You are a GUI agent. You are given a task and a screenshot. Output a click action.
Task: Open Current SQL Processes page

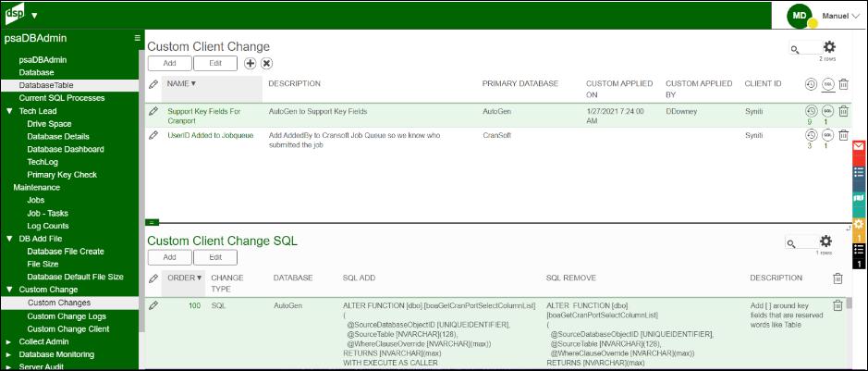pos(61,98)
